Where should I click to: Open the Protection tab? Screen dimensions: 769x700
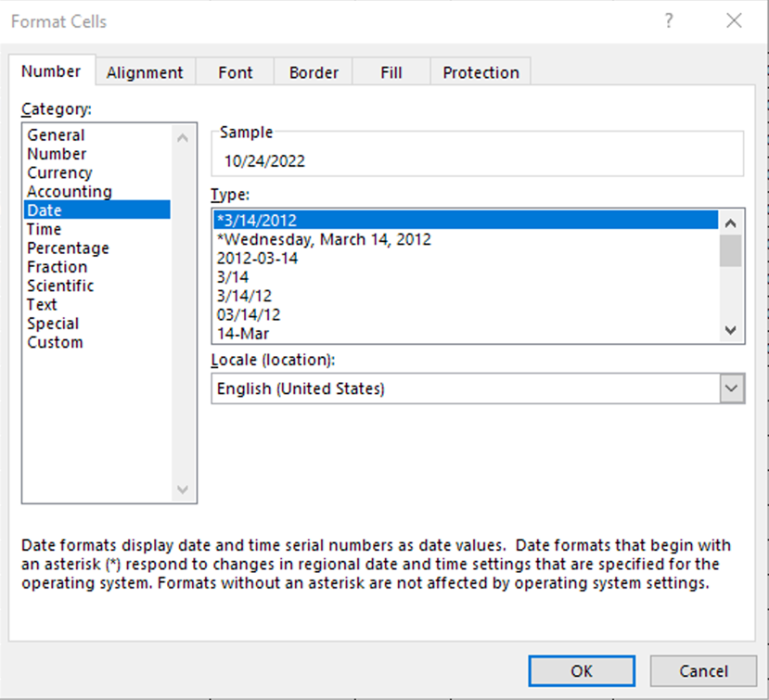tap(481, 72)
